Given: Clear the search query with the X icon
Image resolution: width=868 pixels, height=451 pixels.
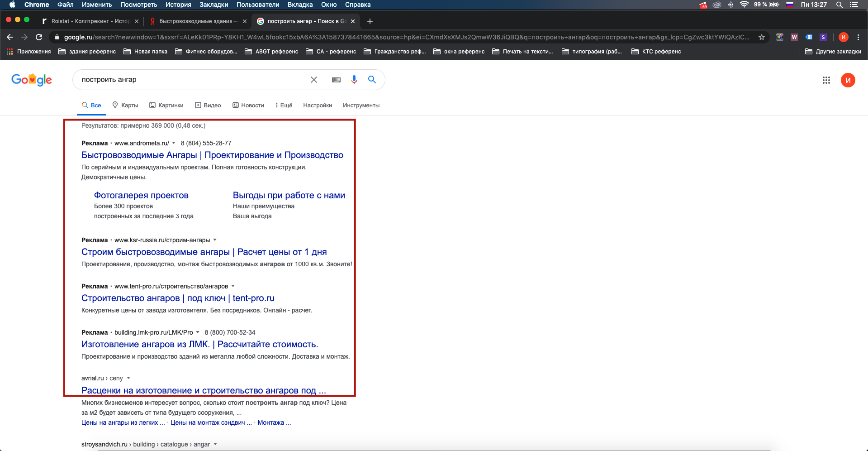Looking at the screenshot, I should coord(314,80).
